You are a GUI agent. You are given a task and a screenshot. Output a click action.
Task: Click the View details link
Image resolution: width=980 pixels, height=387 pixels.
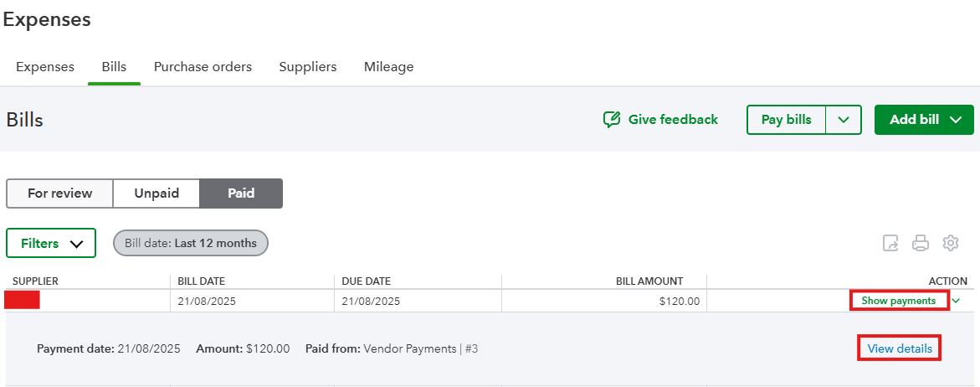coord(900,348)
